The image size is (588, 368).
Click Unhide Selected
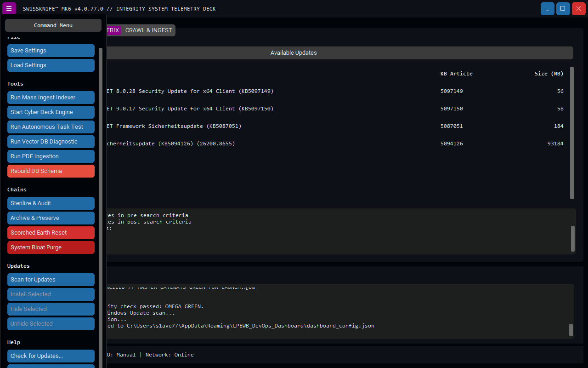click(x=51, y=324)
